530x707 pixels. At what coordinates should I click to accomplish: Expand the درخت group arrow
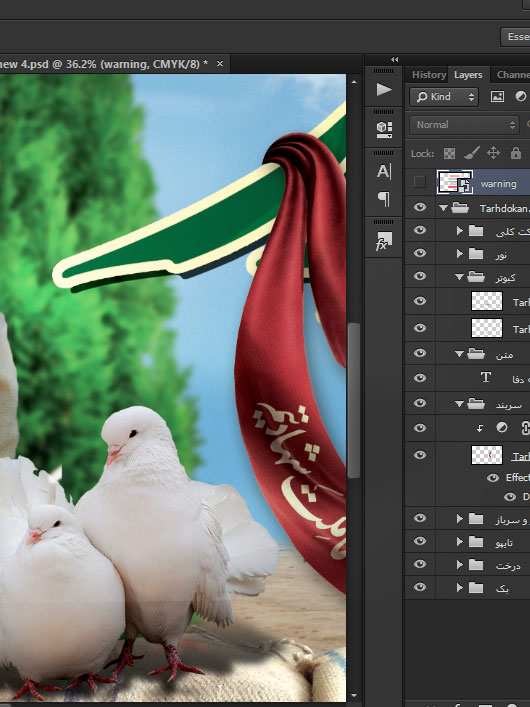tap(460, 565)
